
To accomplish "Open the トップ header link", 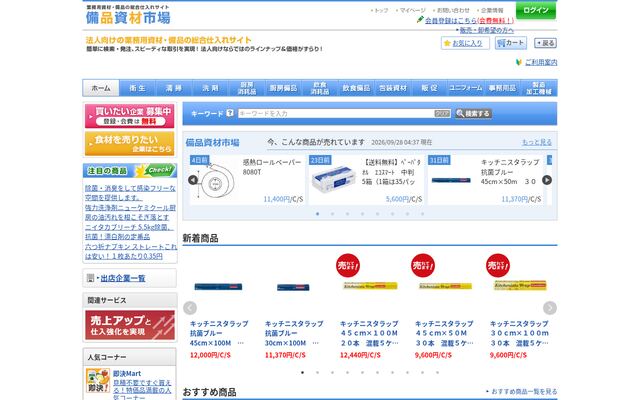I will pyautogui.click(x=380, y=10).
